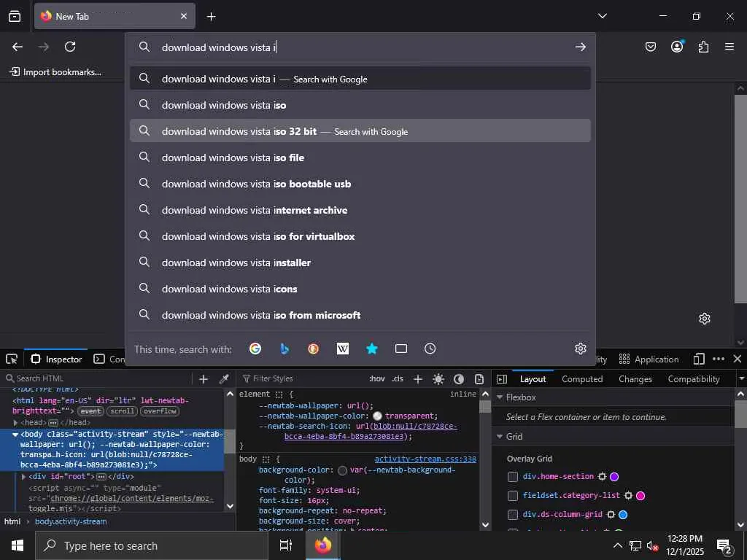Image resolution: width=747 pixels, height=560 pixels.
Task: Search this time with Bing icon
Action: tap(285, 349)
